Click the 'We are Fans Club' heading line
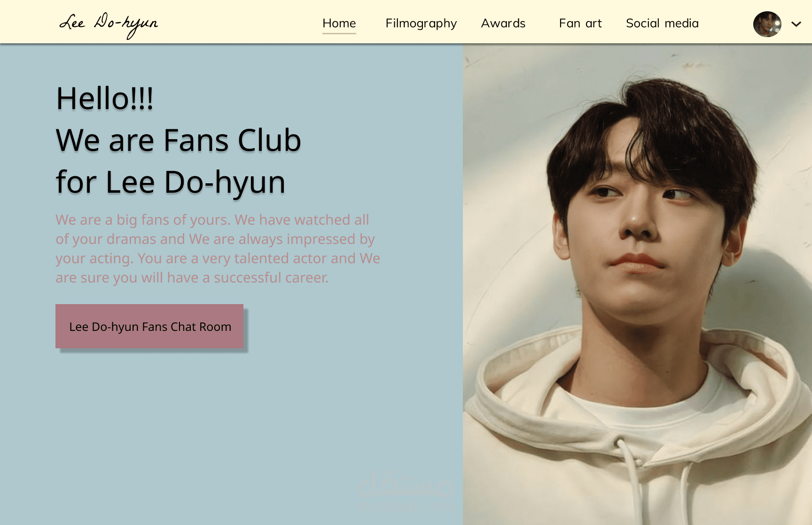The height and width of the screenshot is (525, 812). (x=179, y=140)
